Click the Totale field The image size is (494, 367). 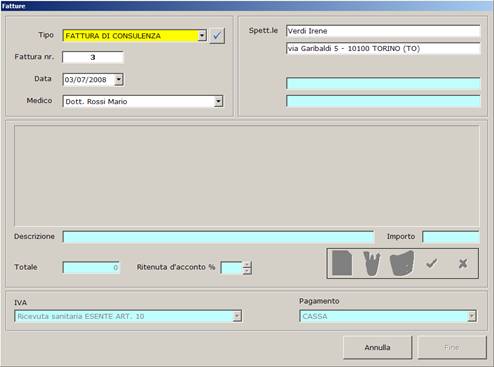tap(91, 267)
